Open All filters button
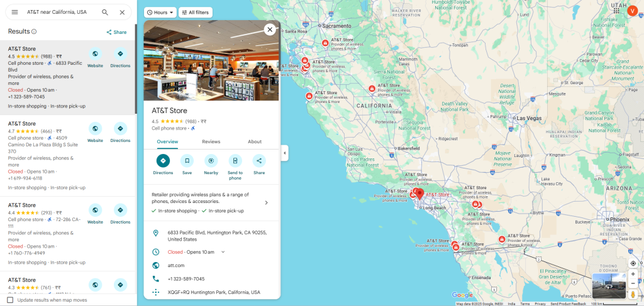Screen dimensions: 644x306 [x=196, y=13]
